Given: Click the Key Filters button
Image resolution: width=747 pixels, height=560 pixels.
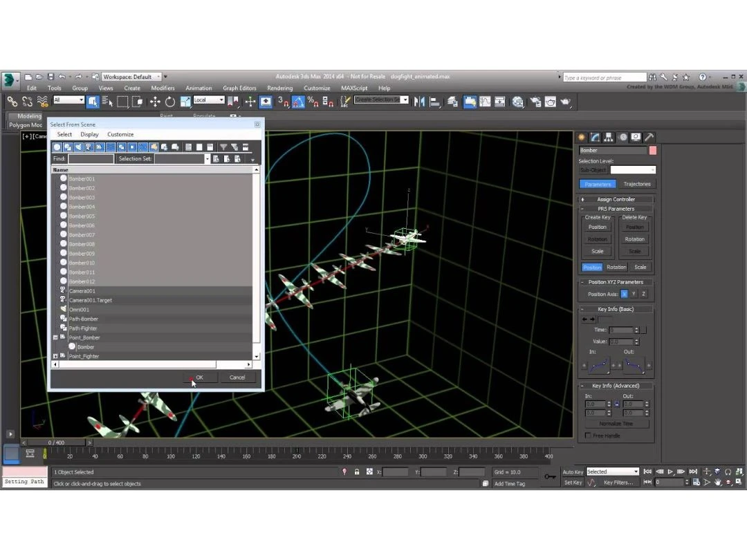Looking at the screenshot, I should click(618, 483).
